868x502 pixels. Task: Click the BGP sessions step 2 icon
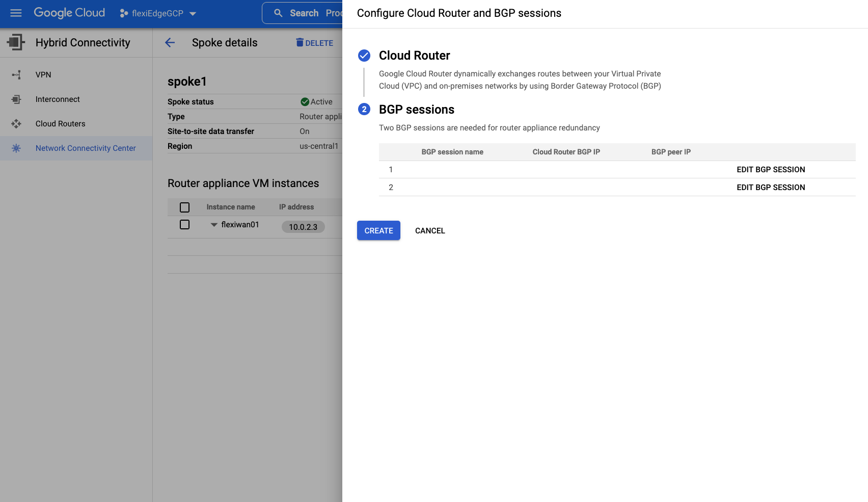(364, 110)
